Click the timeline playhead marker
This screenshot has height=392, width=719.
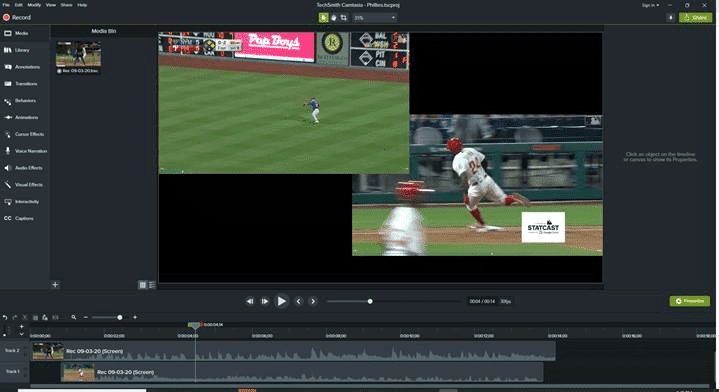click(194, 325)
